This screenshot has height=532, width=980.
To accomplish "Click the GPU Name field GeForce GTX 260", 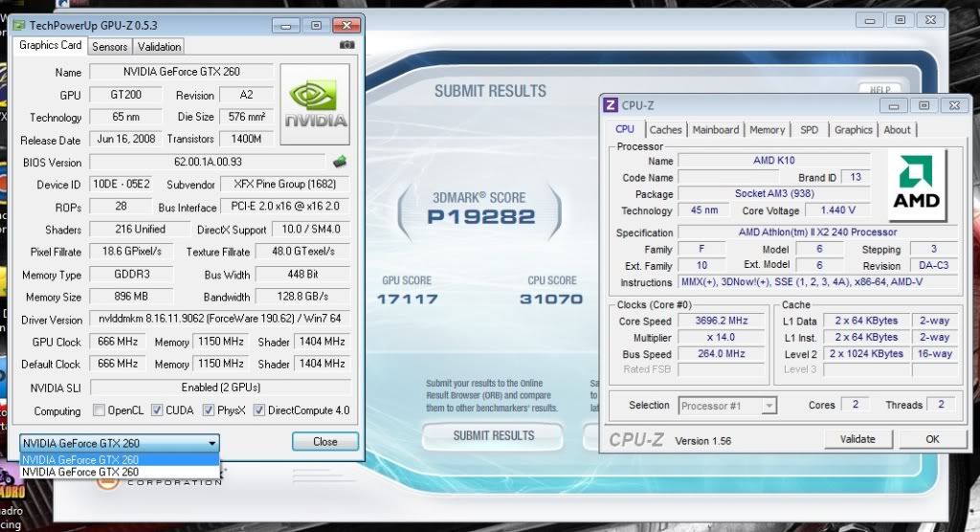I will (x=181, y=72).
